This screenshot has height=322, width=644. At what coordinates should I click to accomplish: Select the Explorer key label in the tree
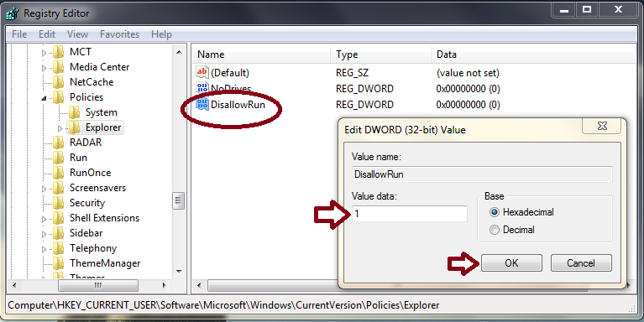click(x=103, y=127)
